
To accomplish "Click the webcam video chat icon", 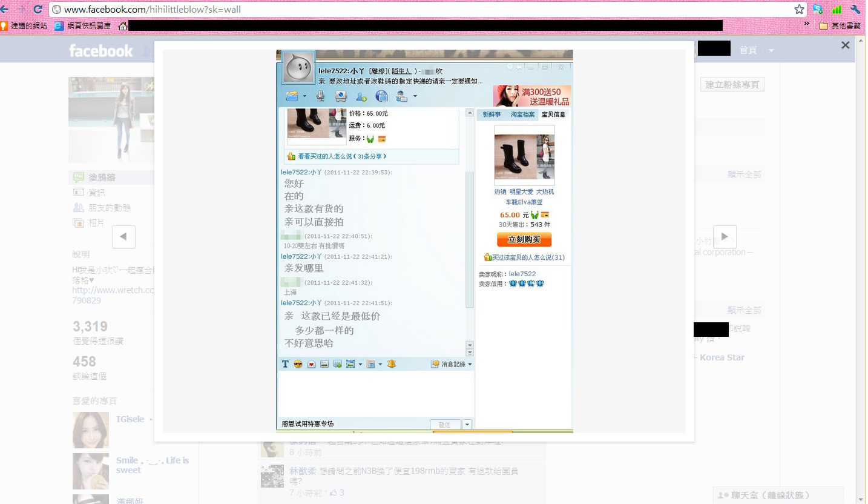I will 341,96.
